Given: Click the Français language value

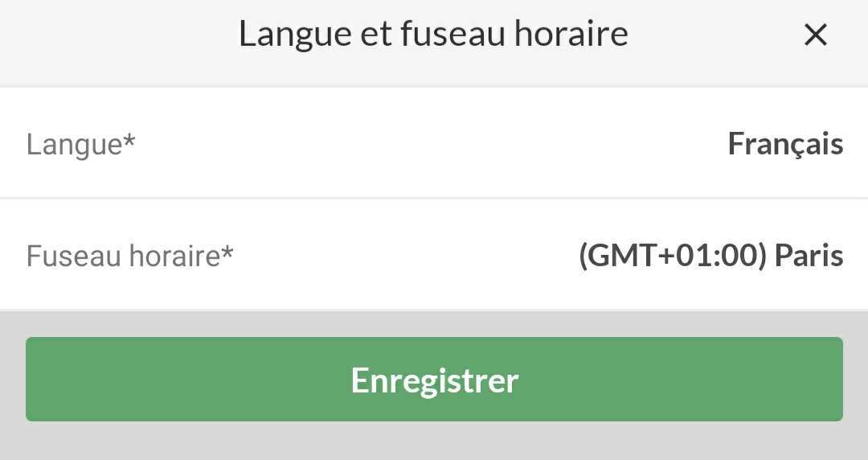Looking at the screenshot, I should tap(784, 144).
